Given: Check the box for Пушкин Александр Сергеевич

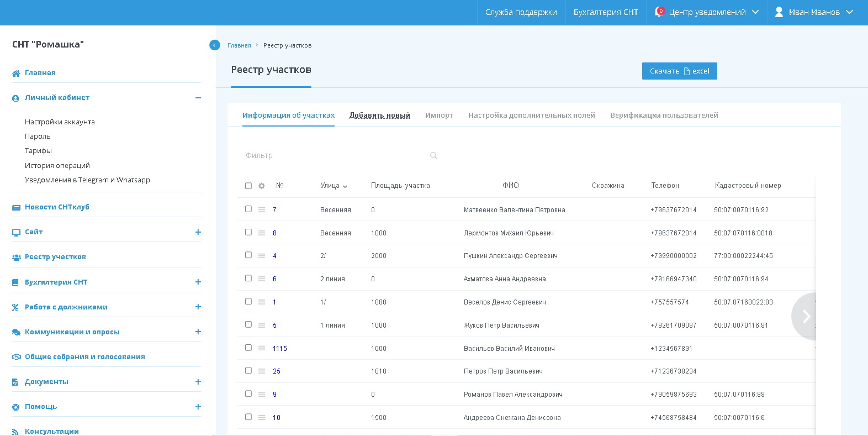Looking at the screenshot, I should click(248, 255).
